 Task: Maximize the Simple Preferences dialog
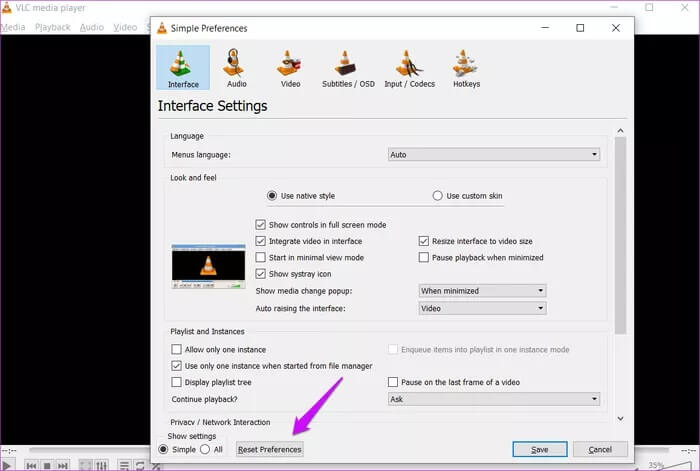pyautogui.click(x=580, y=28)
